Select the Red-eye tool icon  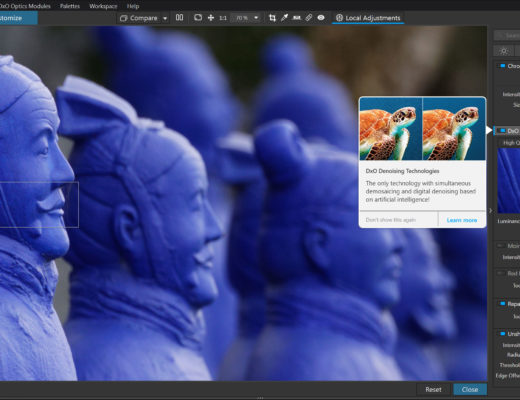click(321, 18)
